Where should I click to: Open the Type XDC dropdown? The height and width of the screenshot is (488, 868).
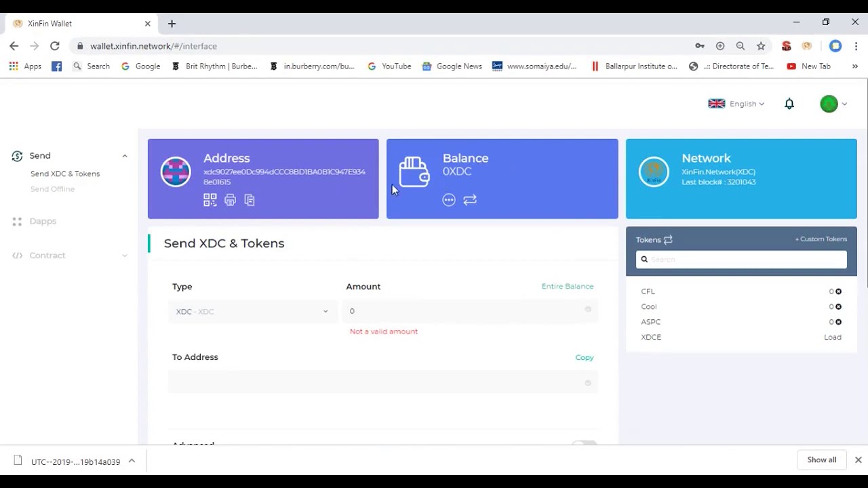click(x=252, y=312)
